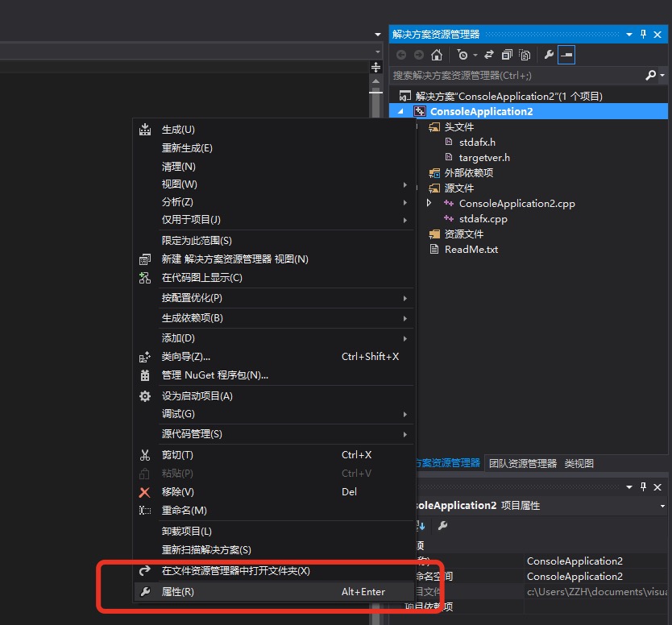Select ReadMe.txt file

click(471, 250)
